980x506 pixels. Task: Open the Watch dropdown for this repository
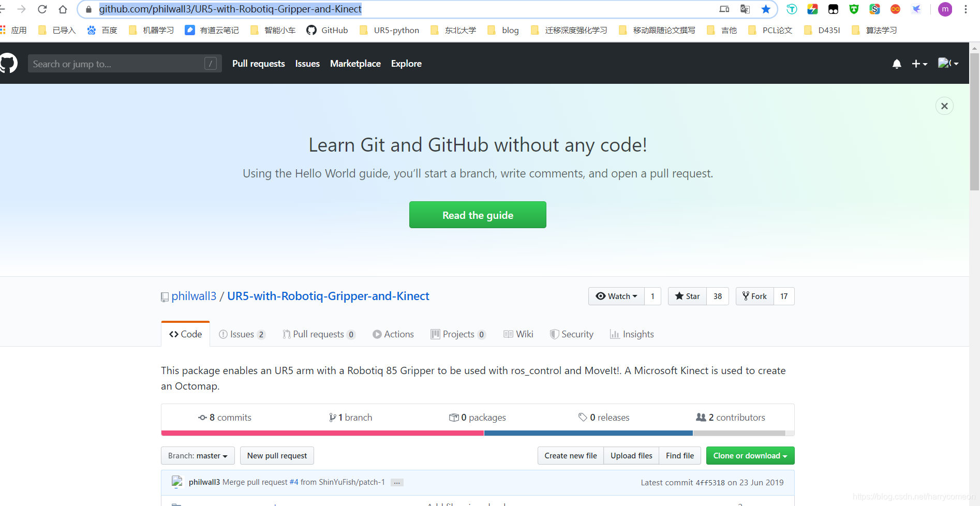[616, 296]
